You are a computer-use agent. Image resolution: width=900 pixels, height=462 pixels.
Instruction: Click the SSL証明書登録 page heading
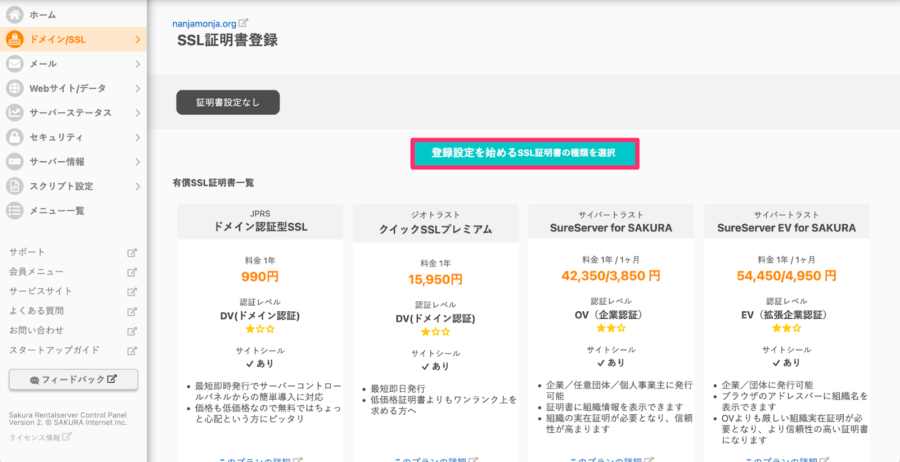(x=228, y=41)
